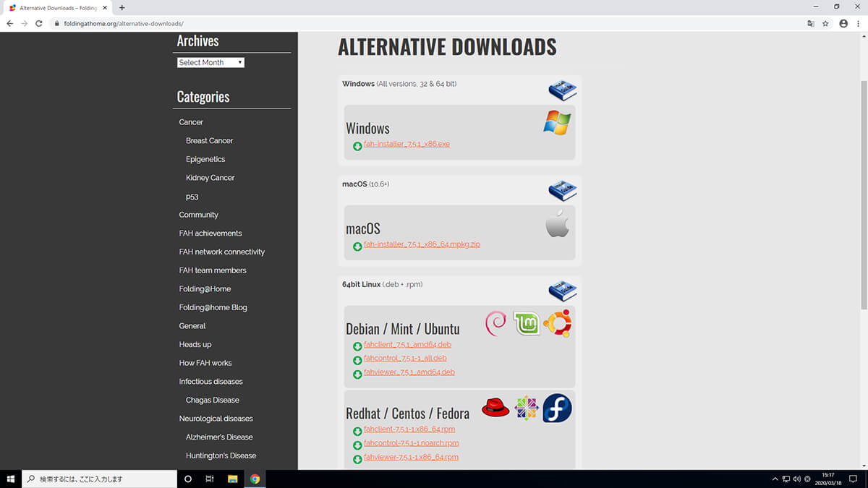Click the Fedora logo icon

click(558, 408)
